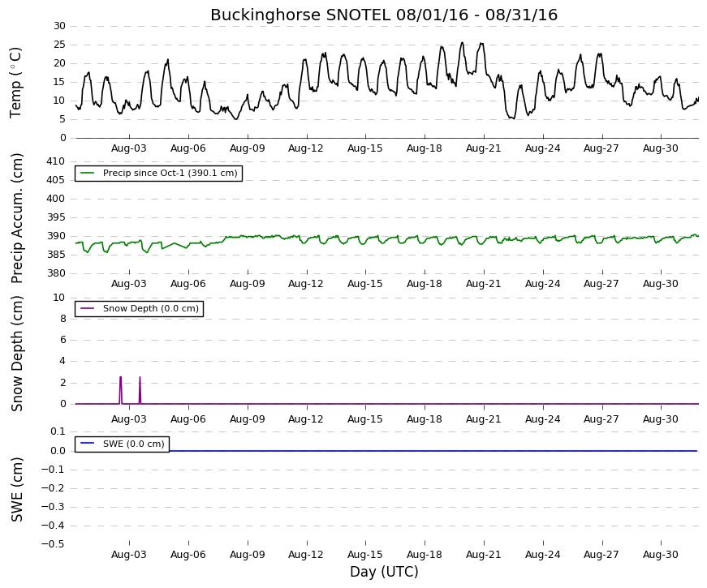The width and height of the screenshot is (707, 588).
Task: Click the SWE (cm) axis label
Action: 16,490
